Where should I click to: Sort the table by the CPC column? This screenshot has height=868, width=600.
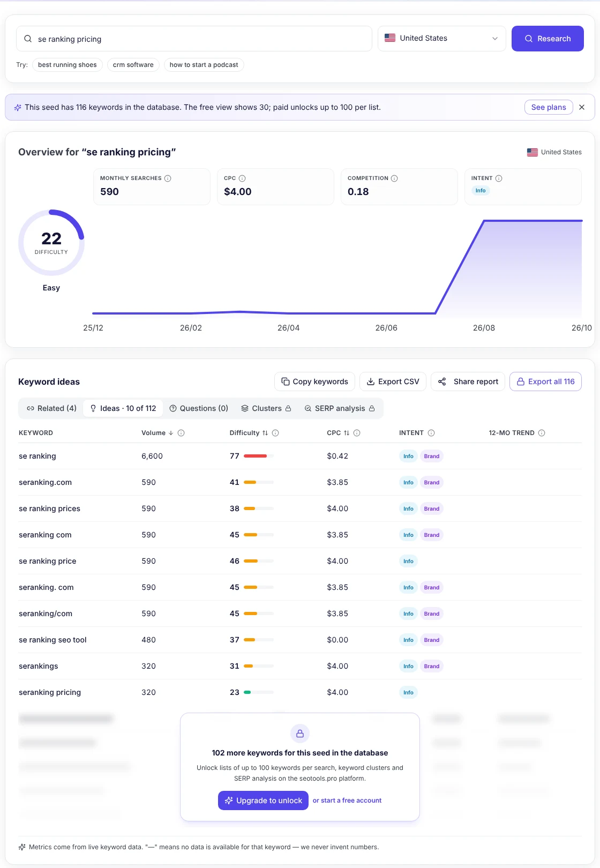point(338,433)
